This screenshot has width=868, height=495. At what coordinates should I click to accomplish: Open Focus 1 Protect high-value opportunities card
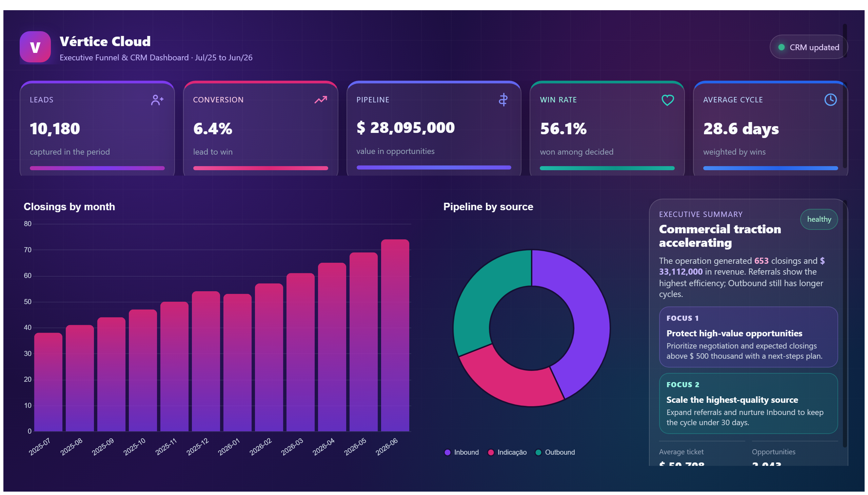(748, 337)
